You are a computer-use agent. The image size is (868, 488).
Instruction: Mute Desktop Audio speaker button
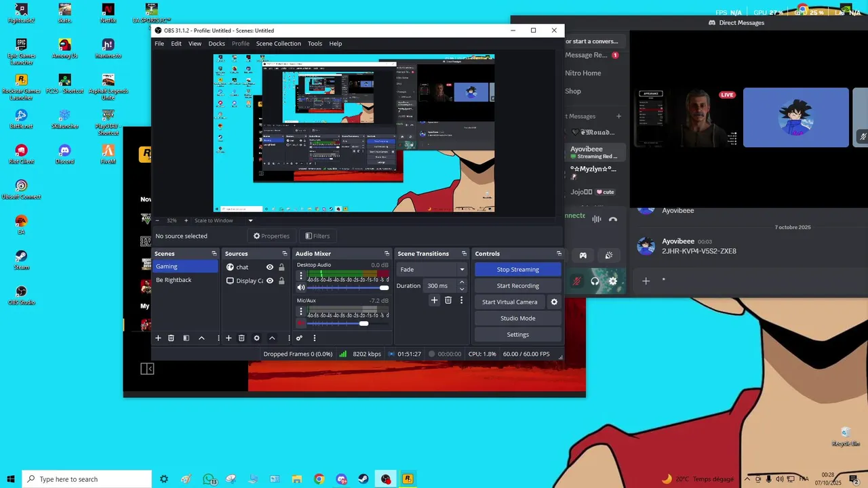301,287
